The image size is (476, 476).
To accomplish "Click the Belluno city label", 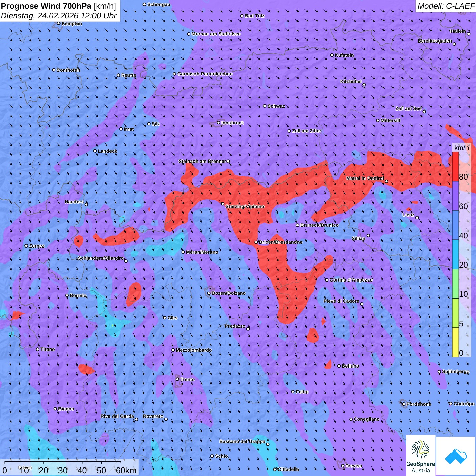I will 350,366.
